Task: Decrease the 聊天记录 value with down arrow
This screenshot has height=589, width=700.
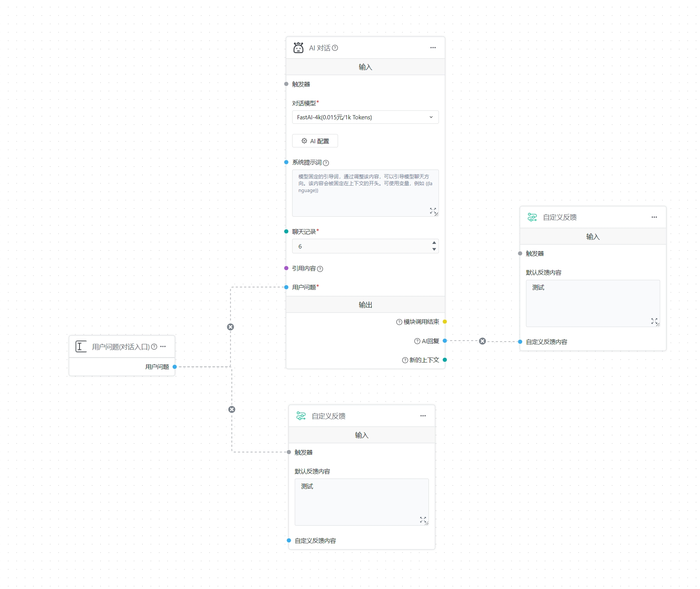Action: coord(434,249)
